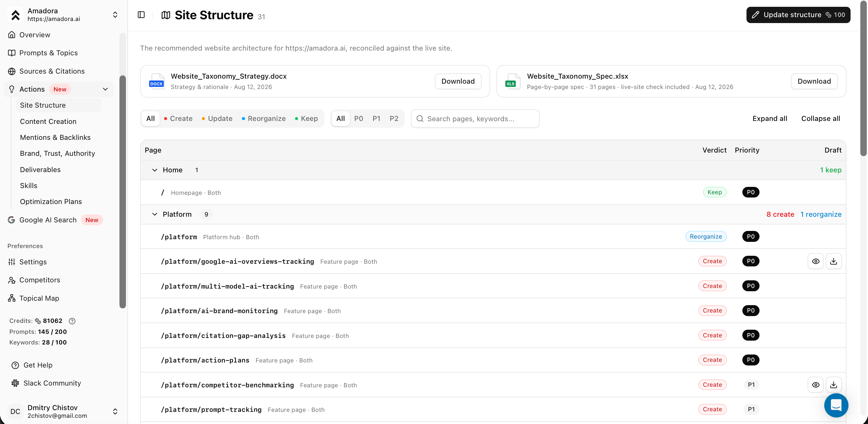Click the Topical Map hierarchy icon
The height and width of the screenshot is (424, 868).
coord(12,298)
